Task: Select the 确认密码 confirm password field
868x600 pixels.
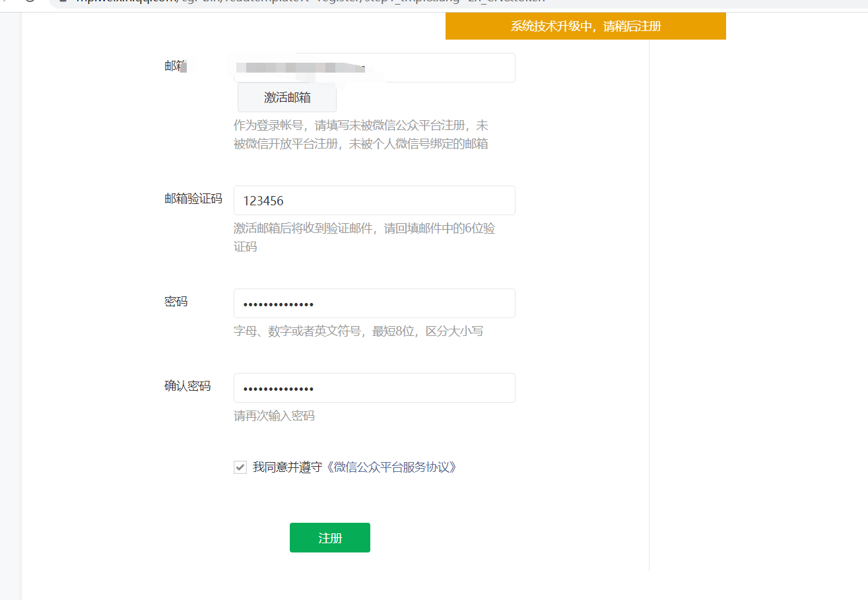Action: [x=374, y=387]
